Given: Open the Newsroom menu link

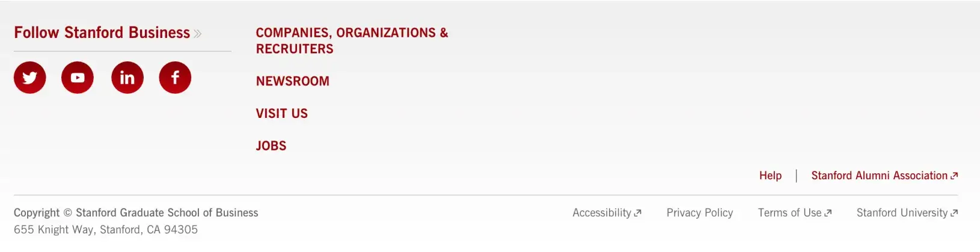Looking at the screenshot, I should coord(292,81).
